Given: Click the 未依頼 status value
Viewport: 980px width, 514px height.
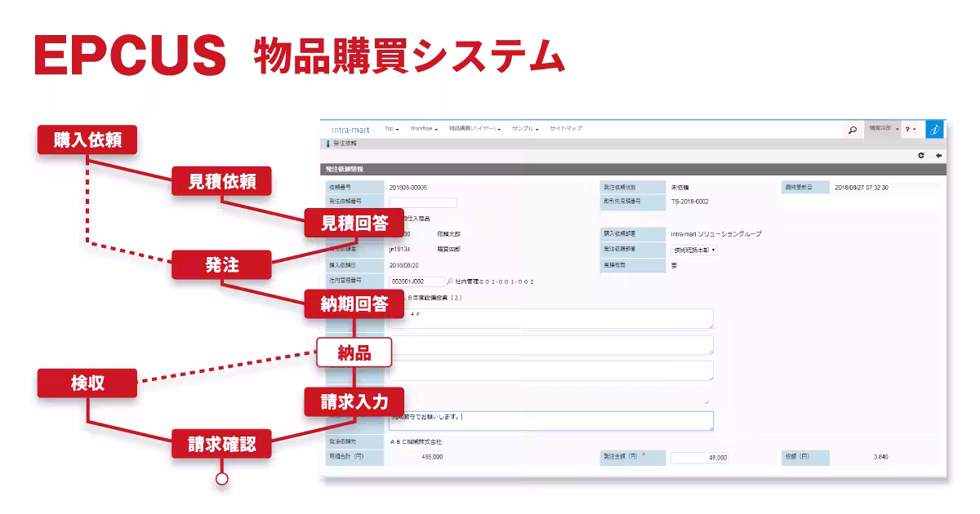Looking at the screenshot, I should click(679, 188).
